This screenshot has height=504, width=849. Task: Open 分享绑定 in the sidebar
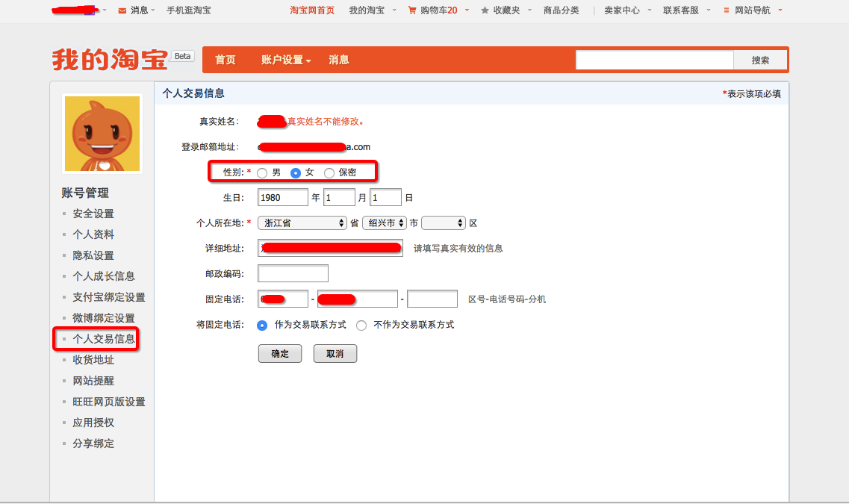[x=93, y=444]
